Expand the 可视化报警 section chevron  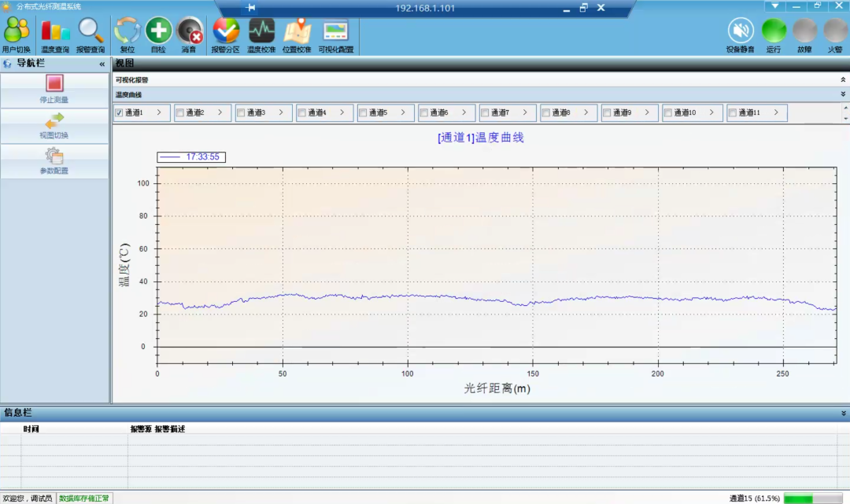[843, 79]
